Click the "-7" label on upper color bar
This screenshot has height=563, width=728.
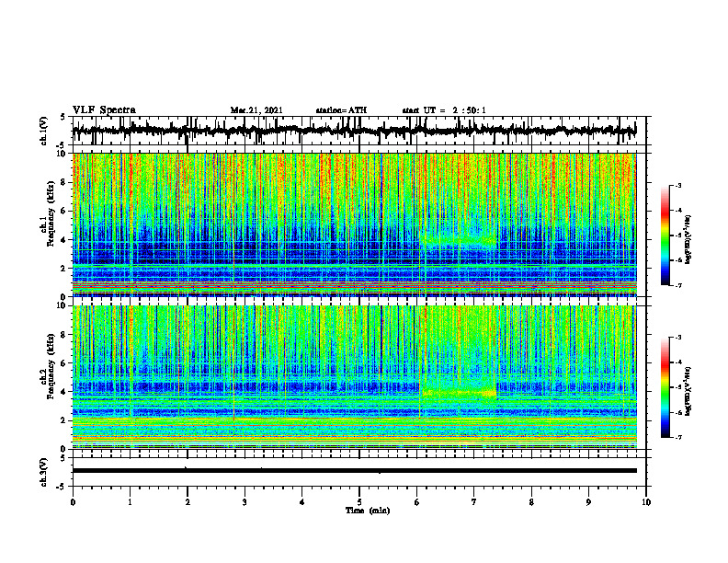click(677, 285)
